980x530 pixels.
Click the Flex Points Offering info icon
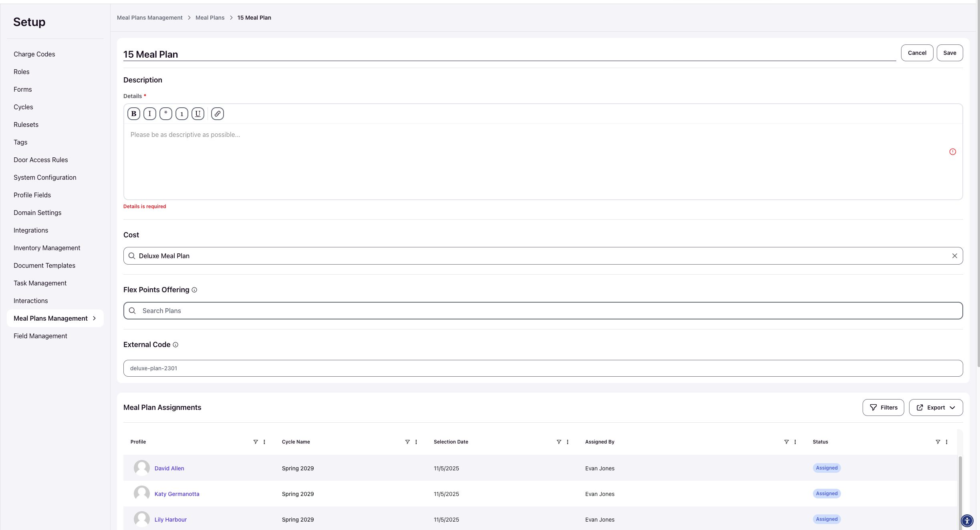(x=194, y=290)
